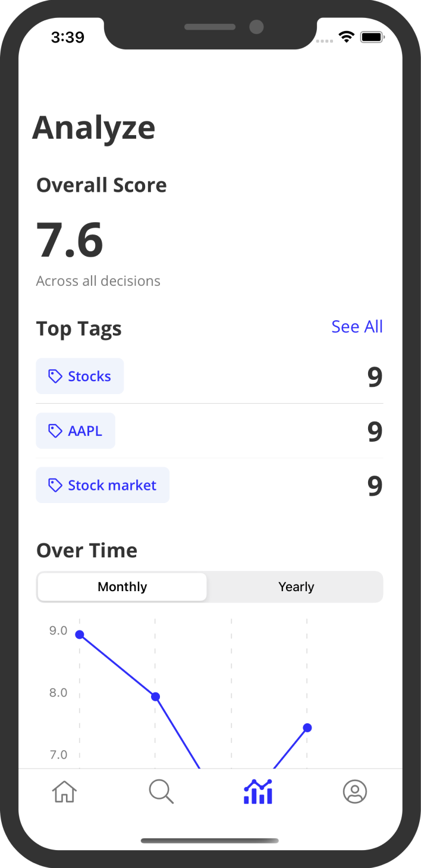Tap the Search magnifier icon
Viewport: 421px width, 868px height.
(161, 792)
